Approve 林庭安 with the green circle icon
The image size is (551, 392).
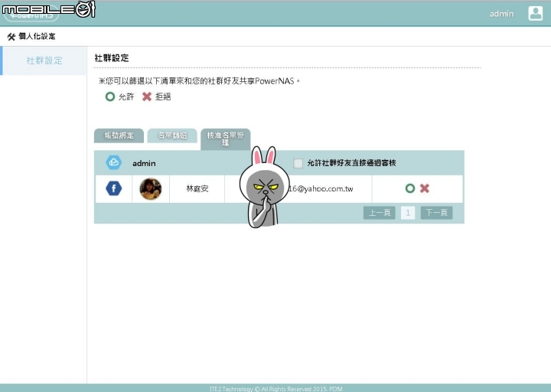[409, 188]
